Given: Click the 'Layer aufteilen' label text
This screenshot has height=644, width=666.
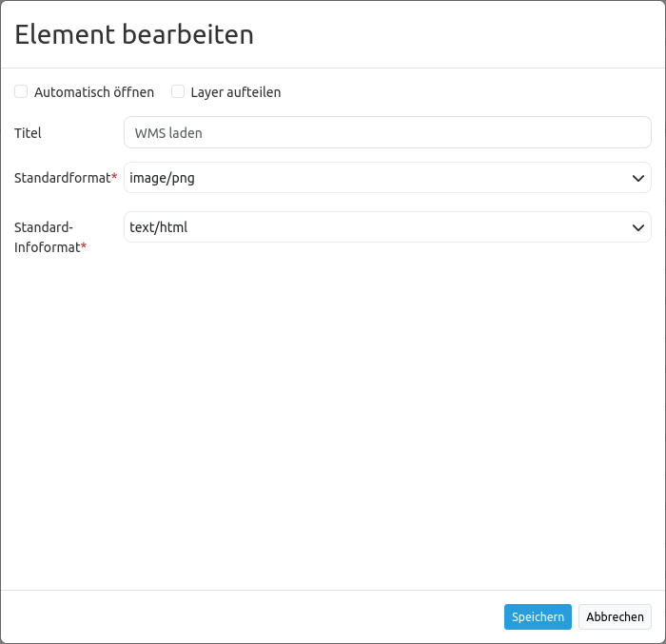Looking at the screenshot, I should [x=235, y=92].
